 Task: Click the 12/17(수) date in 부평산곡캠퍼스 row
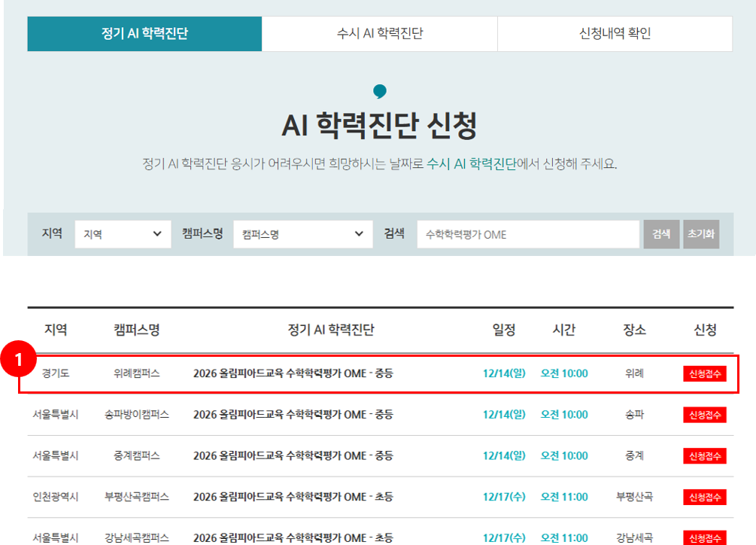pos(504,497)
